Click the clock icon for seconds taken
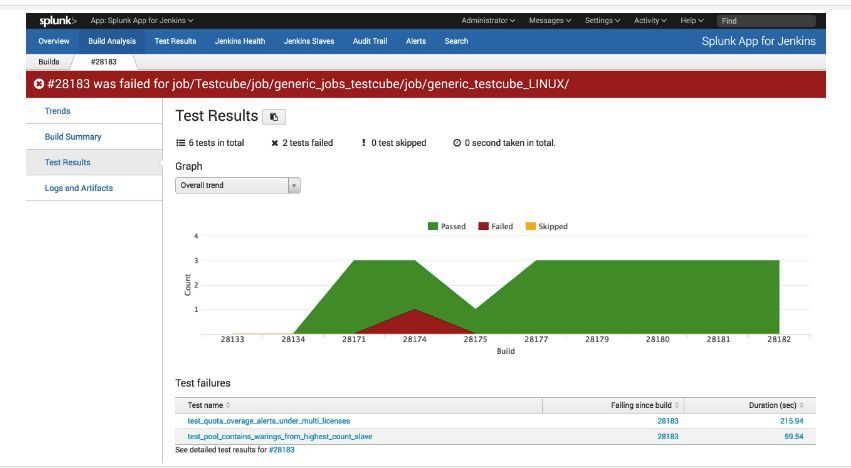Image resolution: width=851 pixels, height=468 pixels. click(457, 143)
